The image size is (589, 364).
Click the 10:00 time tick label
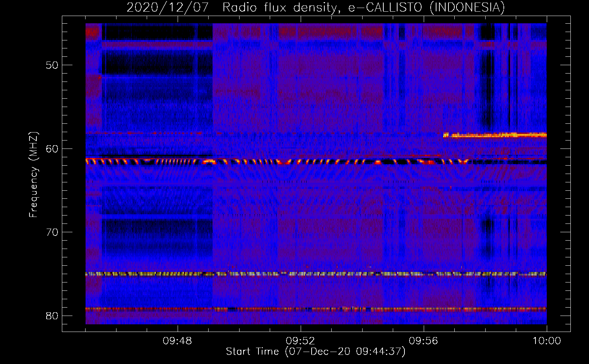pyautogui.click(x=547, y=341)
